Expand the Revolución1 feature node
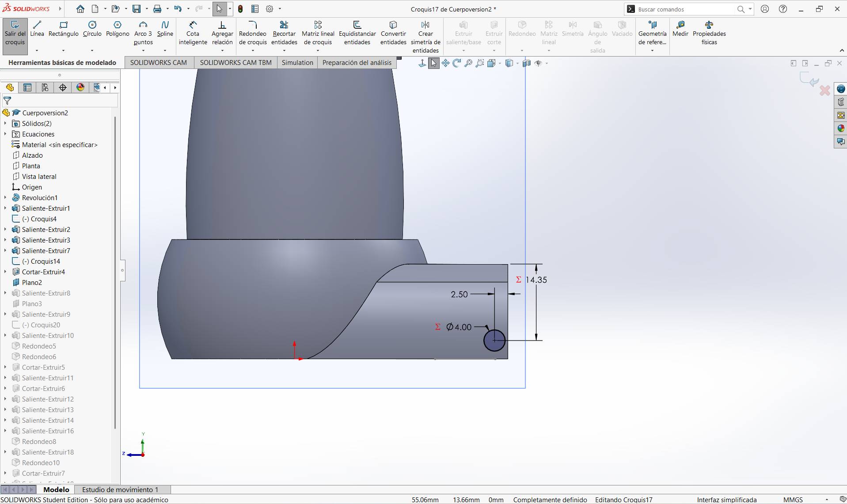Viewport: 847px width, 504px height. tap(5, 197)
